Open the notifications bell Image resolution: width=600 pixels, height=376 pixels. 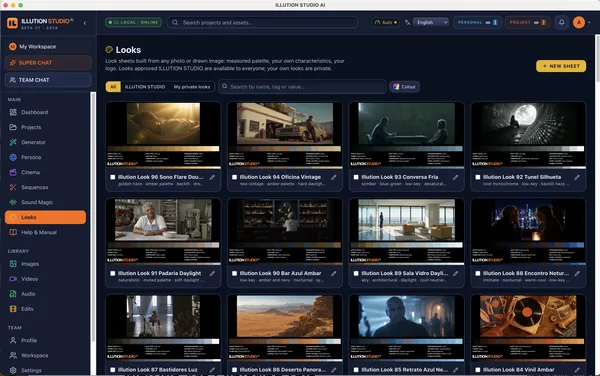coord(561,23)
